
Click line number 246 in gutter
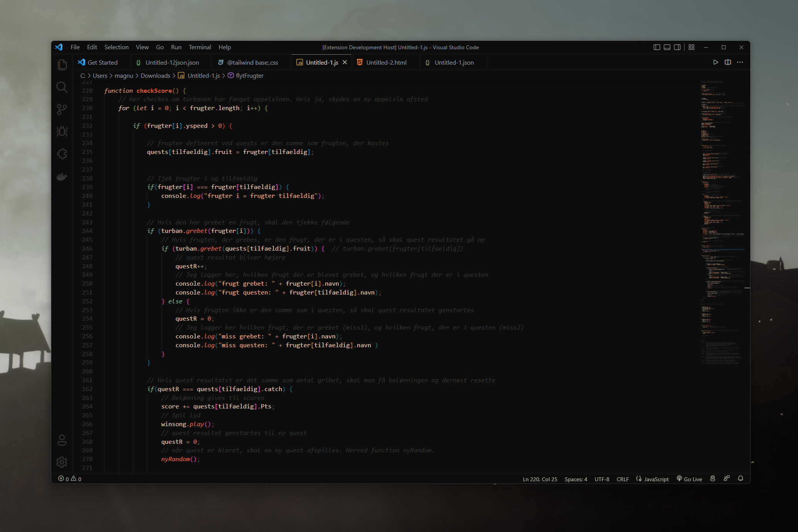click(x=87, y=249)
